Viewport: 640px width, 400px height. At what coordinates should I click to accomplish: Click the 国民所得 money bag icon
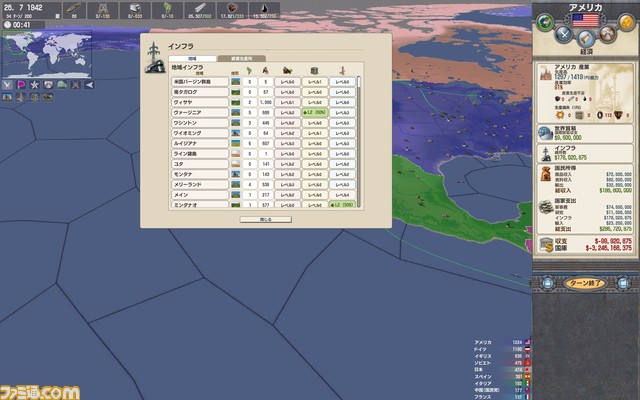[546, 173]
